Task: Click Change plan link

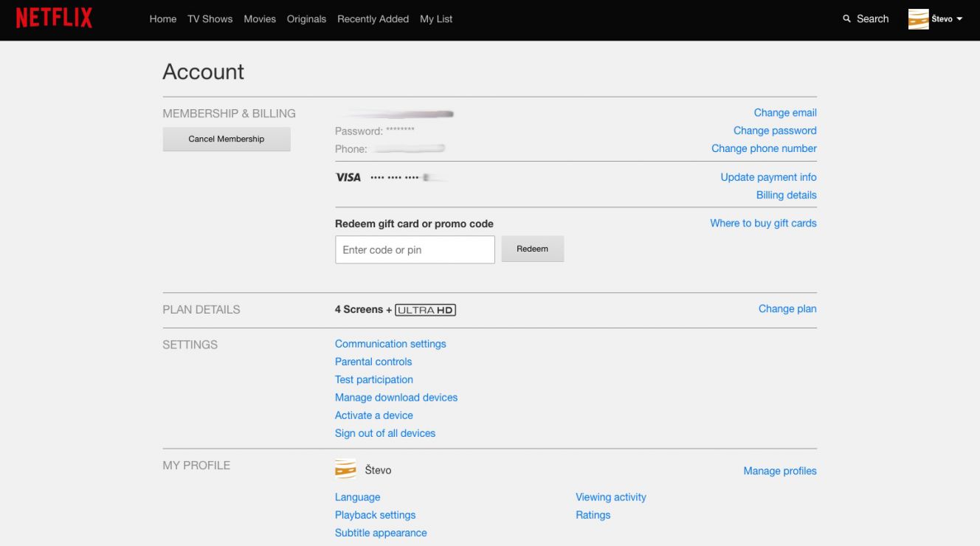Action: tap(787, 309)
